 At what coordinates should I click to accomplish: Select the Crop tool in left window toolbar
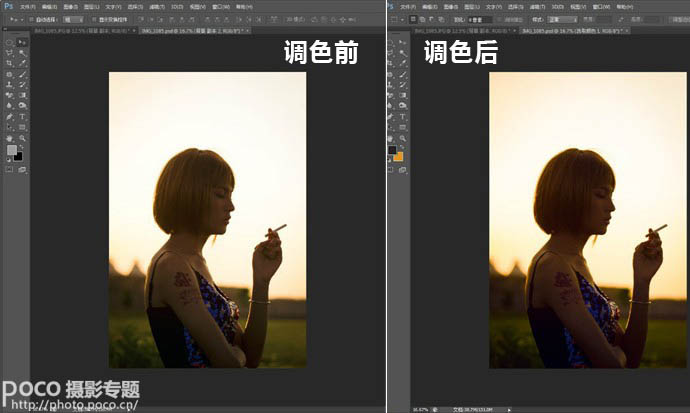tap(9, 63)
